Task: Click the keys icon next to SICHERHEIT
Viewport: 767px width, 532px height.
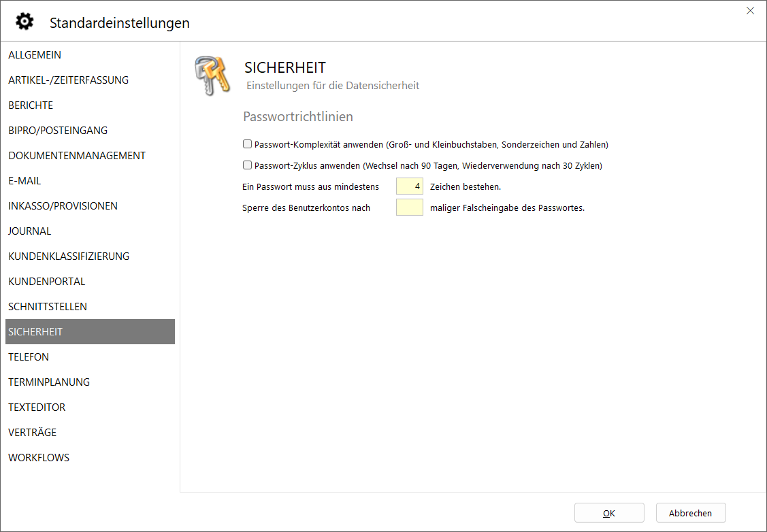Action: point(212,76)
